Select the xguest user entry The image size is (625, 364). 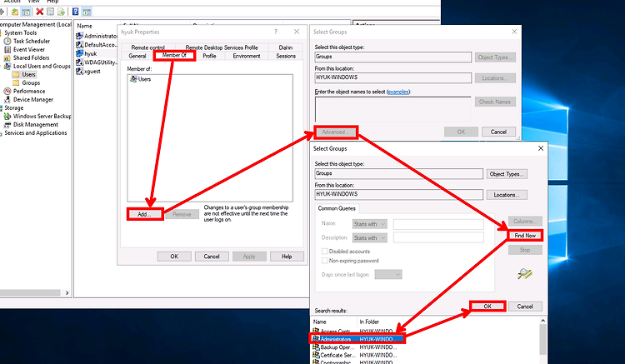pyautogui.click(x=88, y=72)
